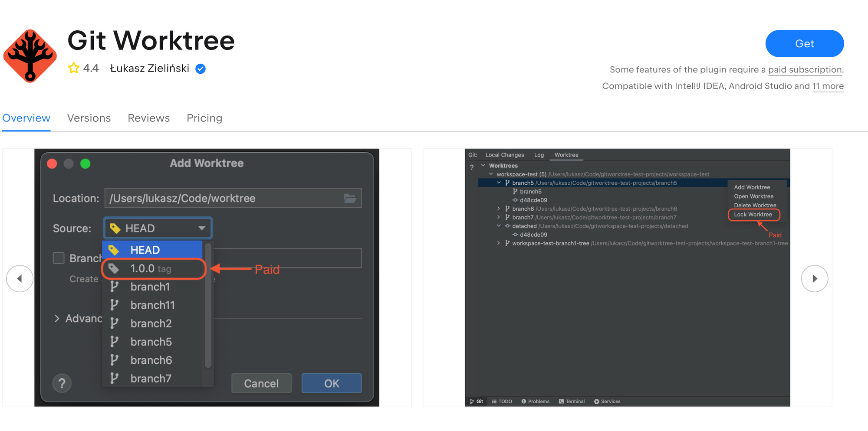Toggle the Branch checkbox in Add Worktree
868x431 pixels.
59,258
